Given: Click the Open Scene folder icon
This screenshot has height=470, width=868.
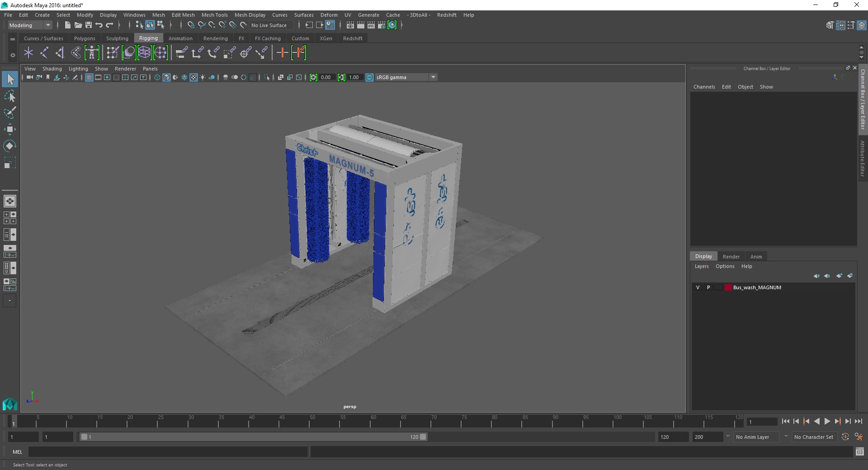Looking at the screenshot, I should (x=78, y=25).
